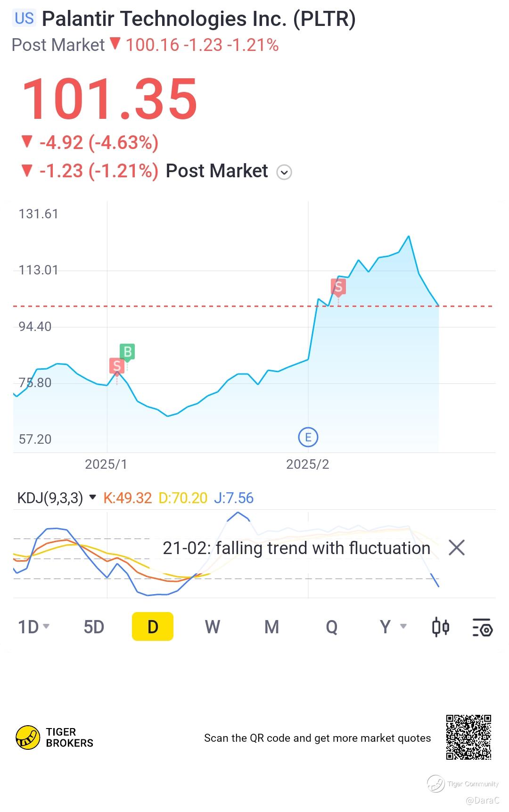Viewport: 509px width, 812px height.
Task: Open the chart indicator settings icon
Action: [482, 627]
